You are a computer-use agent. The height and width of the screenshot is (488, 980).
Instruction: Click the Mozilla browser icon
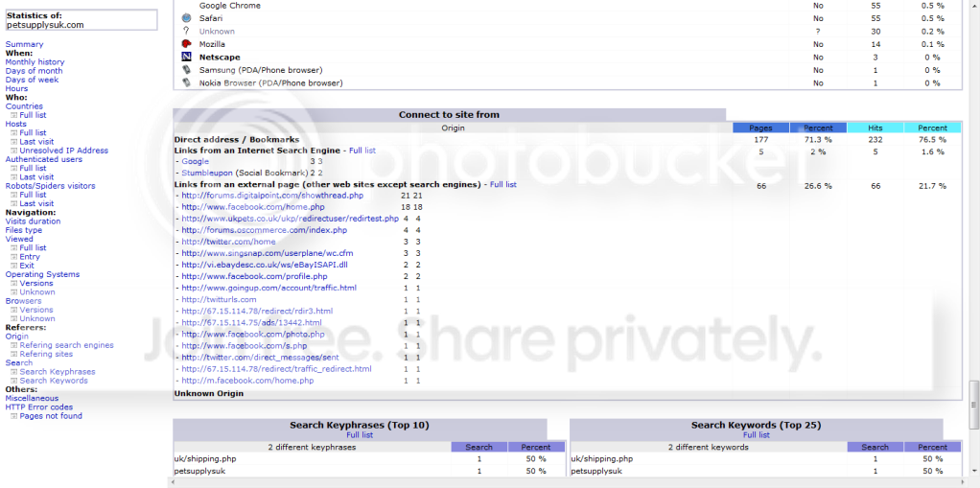tap(186, 44)
